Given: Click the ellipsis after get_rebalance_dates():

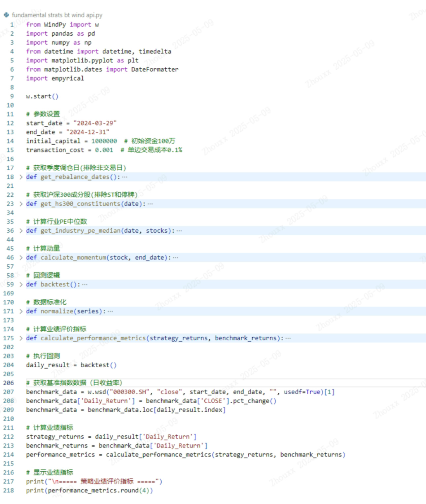Looking at the screenshot, I should click(124, 177).
